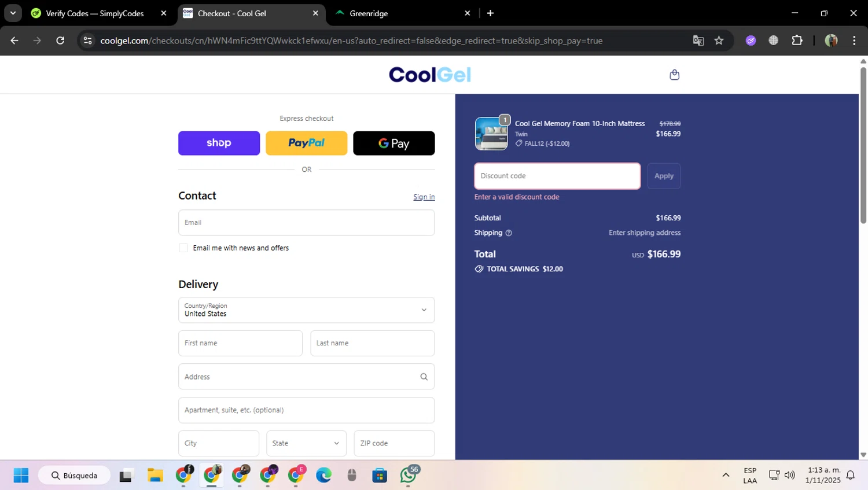The image size is (868, 490).
Task: Click the Apartment, suite, etc. field
Action: click(x=307, y=410)
